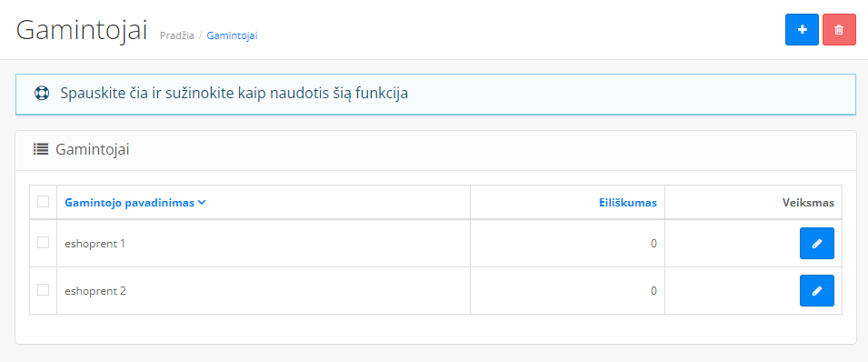868x362 pixels.
Task: Open Gamintojai breadcrumb link
Action: tap(232, 35)
